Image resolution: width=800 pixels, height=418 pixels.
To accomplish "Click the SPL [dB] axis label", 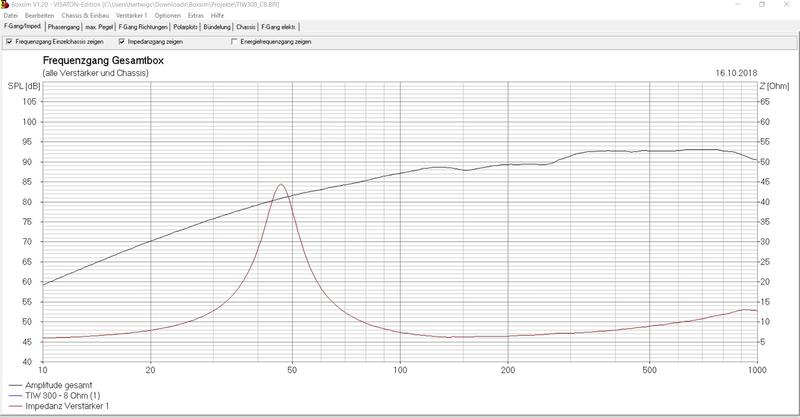I will coord(23,86).
